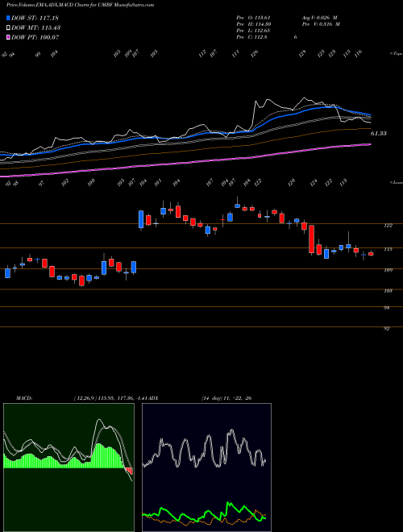Click the 103 price axis label

[x=388, y=291]
